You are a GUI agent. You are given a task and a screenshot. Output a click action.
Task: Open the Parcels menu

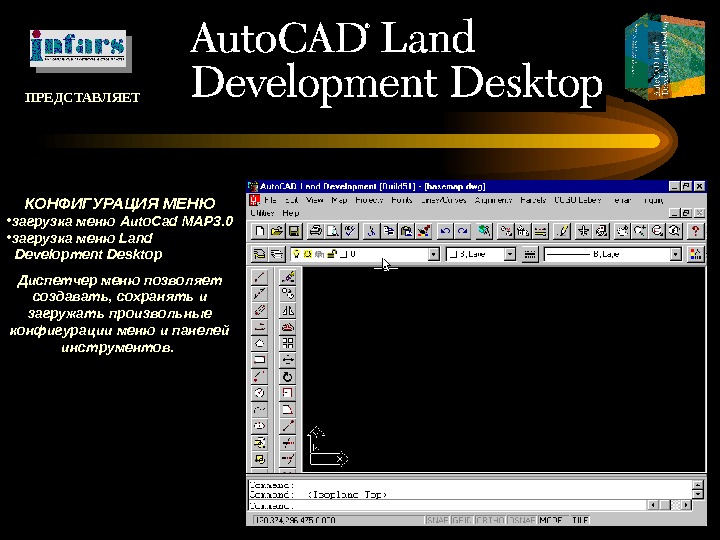click(x=533, y=200)
